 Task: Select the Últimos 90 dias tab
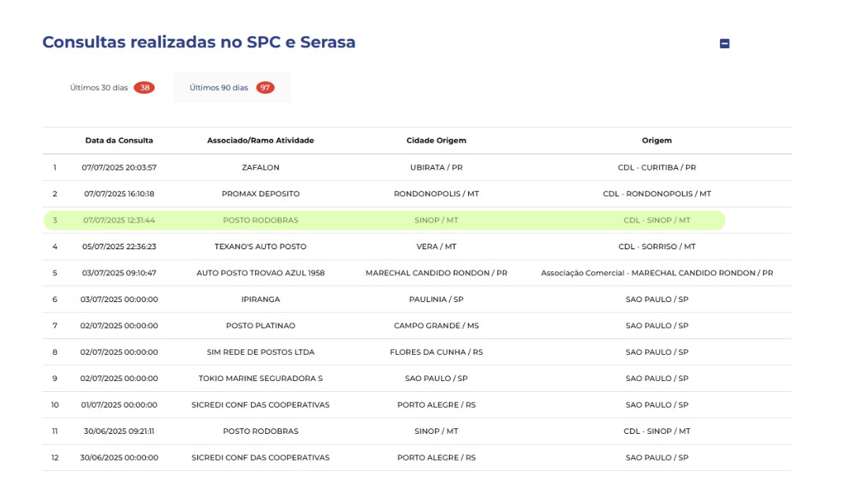(232, 88)
